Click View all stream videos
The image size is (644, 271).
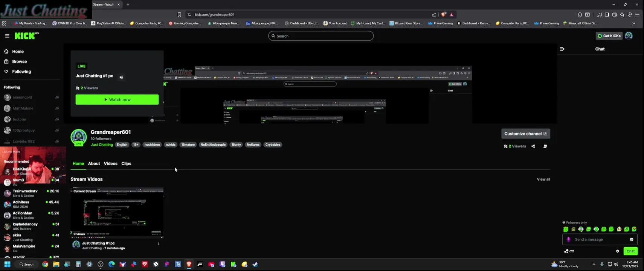tap(543, 179)
